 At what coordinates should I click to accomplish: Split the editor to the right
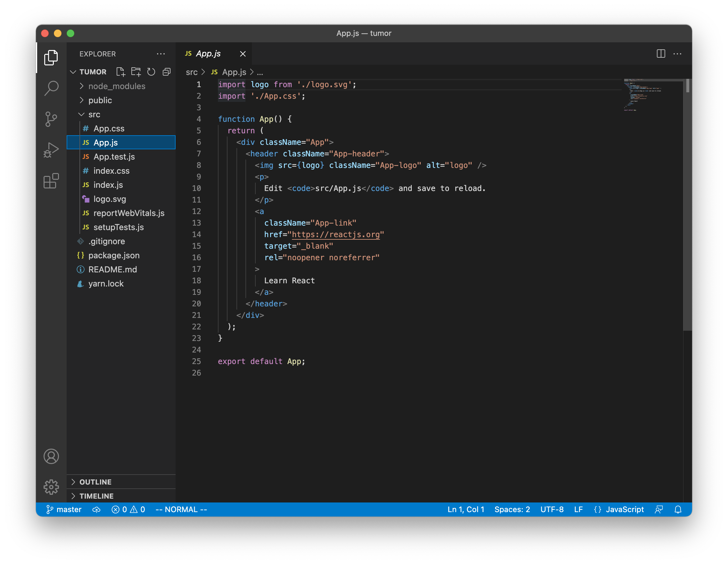(661, 54)
